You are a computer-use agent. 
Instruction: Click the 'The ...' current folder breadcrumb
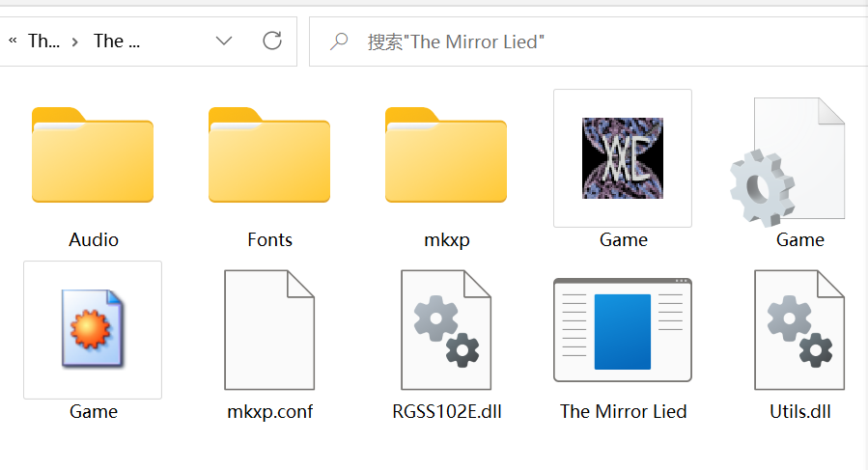(117, 41)
